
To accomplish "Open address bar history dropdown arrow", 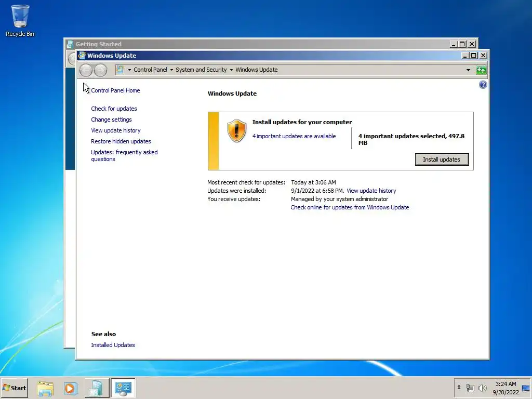I will click(x=468, y=70).
